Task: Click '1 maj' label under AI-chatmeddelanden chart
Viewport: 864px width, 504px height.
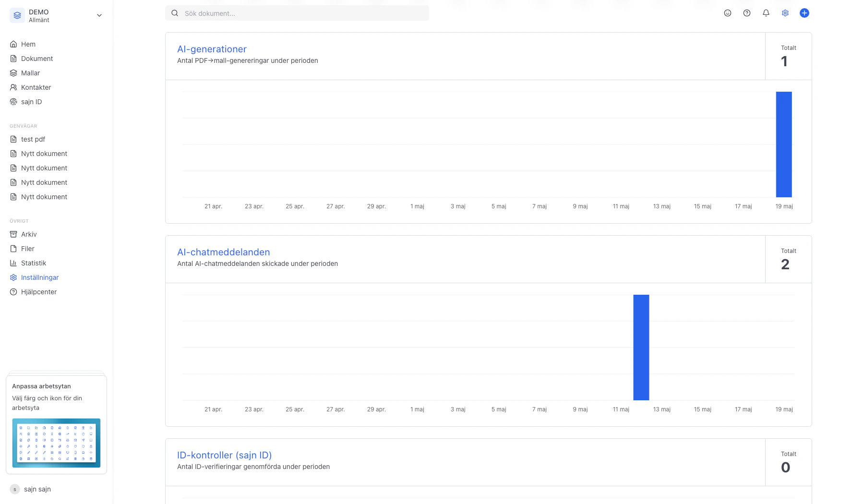Action: point(418,409)
